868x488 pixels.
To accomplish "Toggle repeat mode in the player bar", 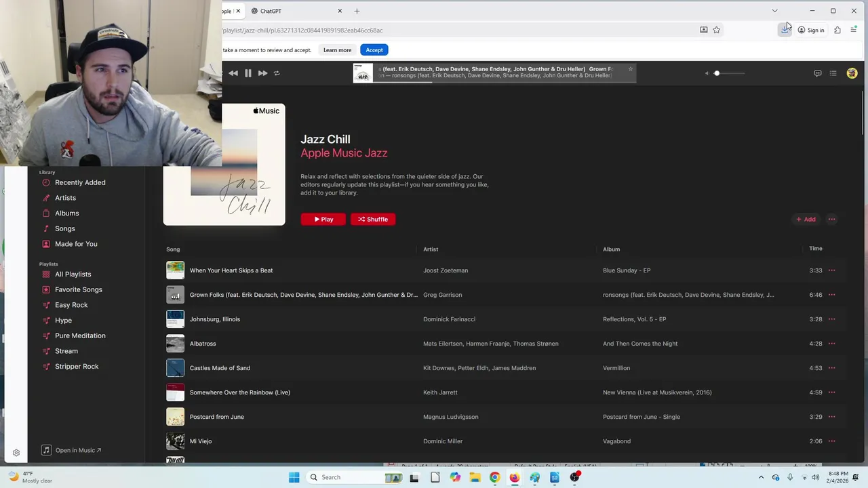I will pyautogui.click(x=277, y=73).
